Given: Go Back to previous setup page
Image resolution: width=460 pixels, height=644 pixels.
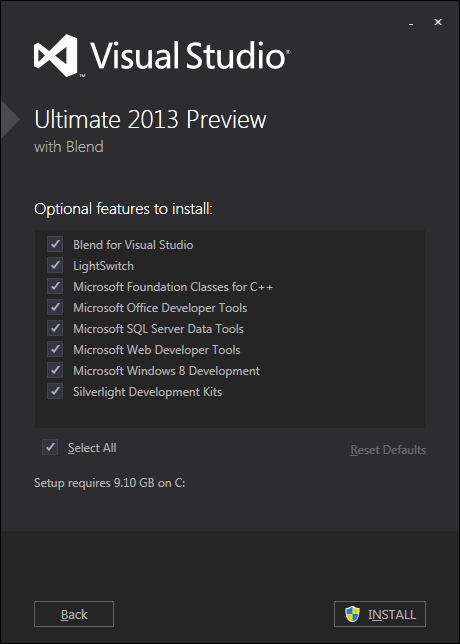Looking at the screenshot, I should pyautogui.click(x=74, y=614).
